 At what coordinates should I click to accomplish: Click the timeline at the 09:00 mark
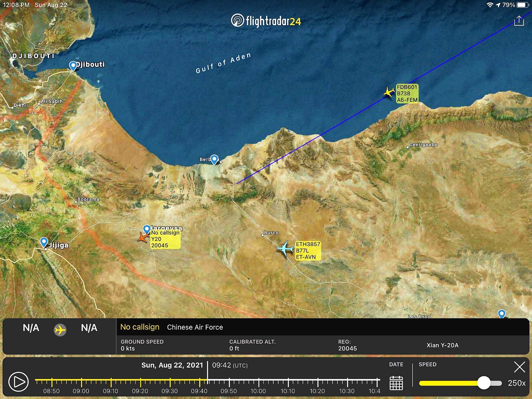pos(81,382)
